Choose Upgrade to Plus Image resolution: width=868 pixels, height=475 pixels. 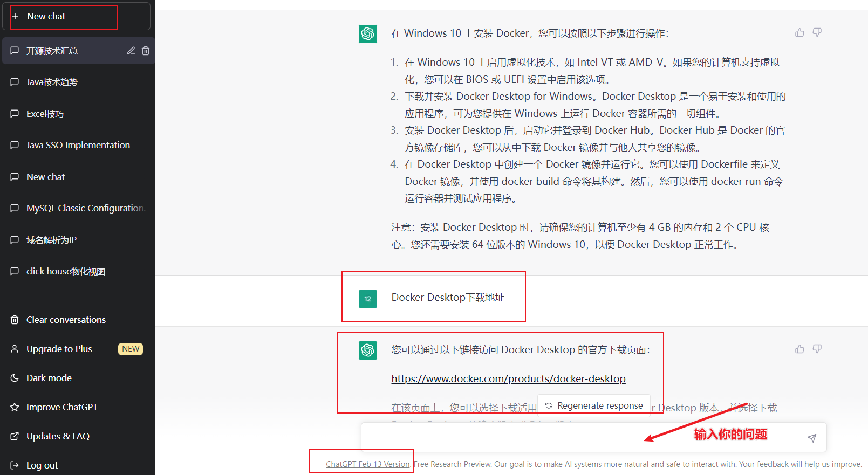pyautogui.click(x=78, y=349)
